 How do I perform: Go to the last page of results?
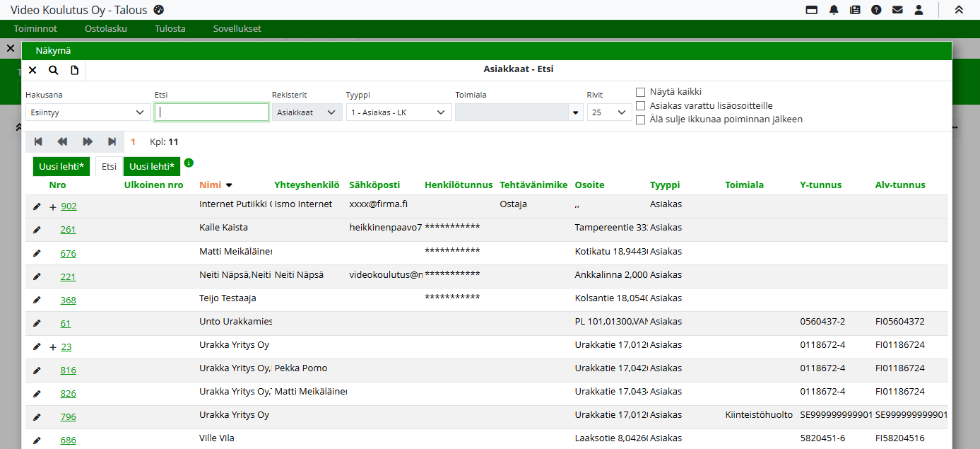click(112, 141)
